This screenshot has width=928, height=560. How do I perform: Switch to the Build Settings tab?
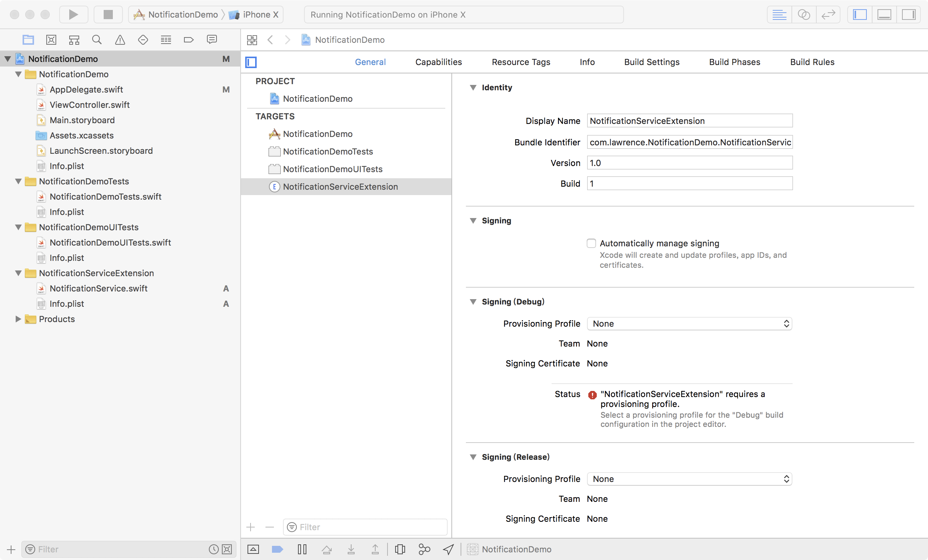652,62
